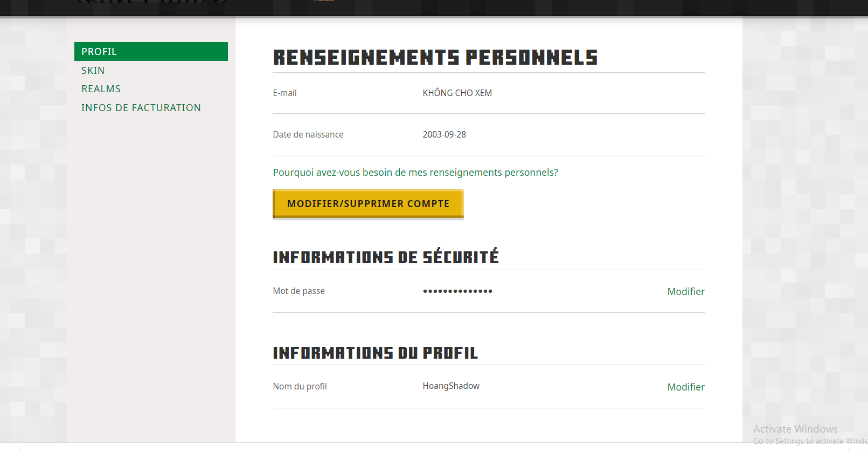The height and width of the screenshot is (452, 868).
Task: Click the profile name HoangShadow
Action: point(451,386)
